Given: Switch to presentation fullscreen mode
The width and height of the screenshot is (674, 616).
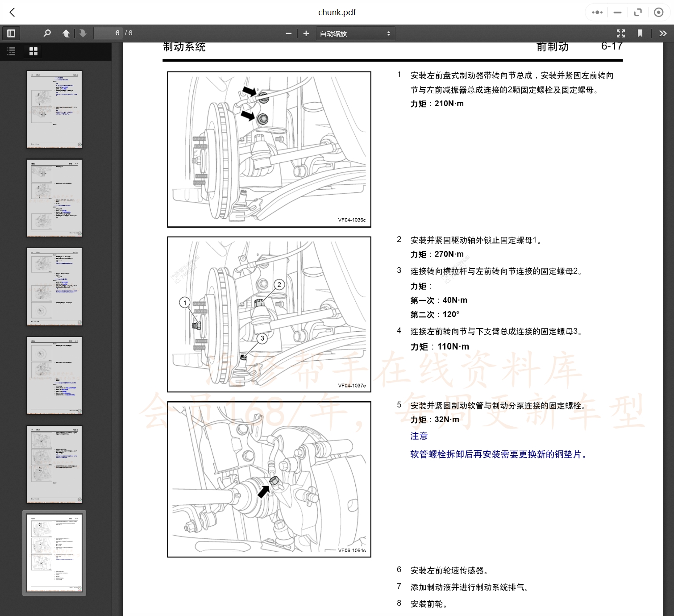Looking at the screenshot, I should 621,33.
